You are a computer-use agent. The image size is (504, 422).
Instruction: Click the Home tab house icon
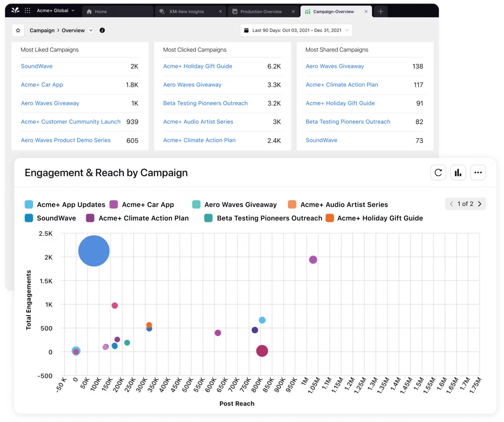90,11
